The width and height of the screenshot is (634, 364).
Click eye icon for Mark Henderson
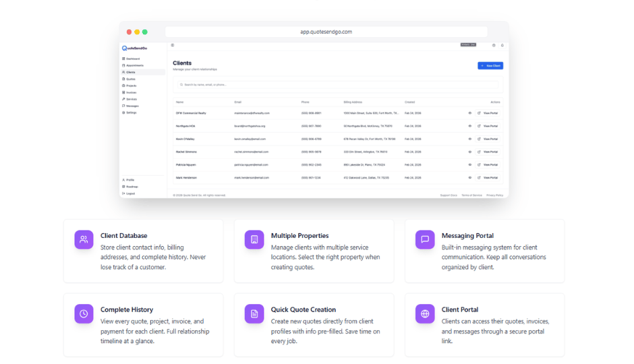470,178
